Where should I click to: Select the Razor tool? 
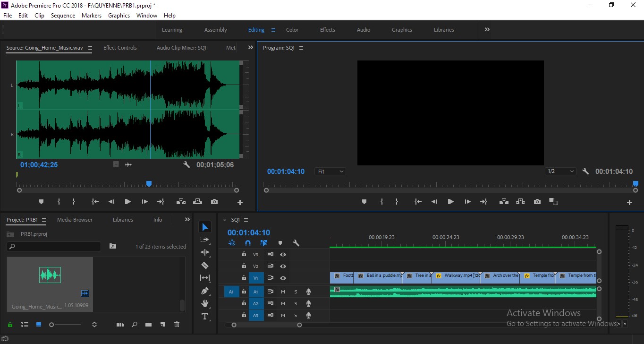(205, 265)
